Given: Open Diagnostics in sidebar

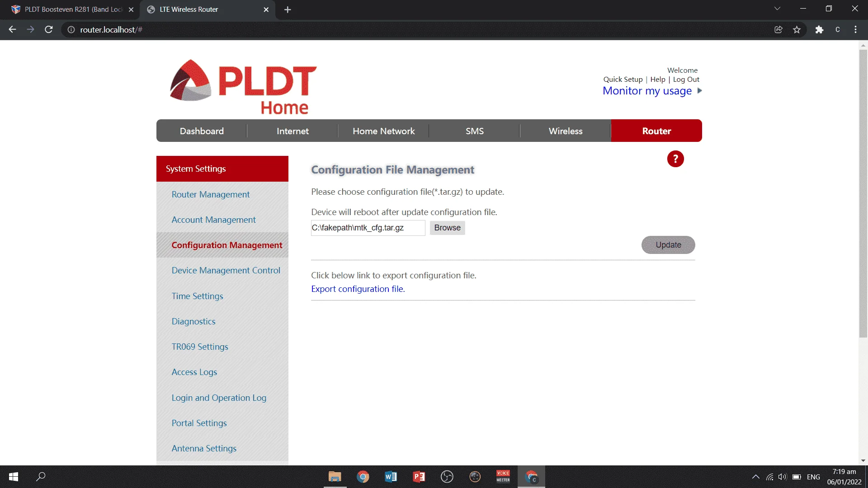Looking at the screenshot, I should point(193,321).
